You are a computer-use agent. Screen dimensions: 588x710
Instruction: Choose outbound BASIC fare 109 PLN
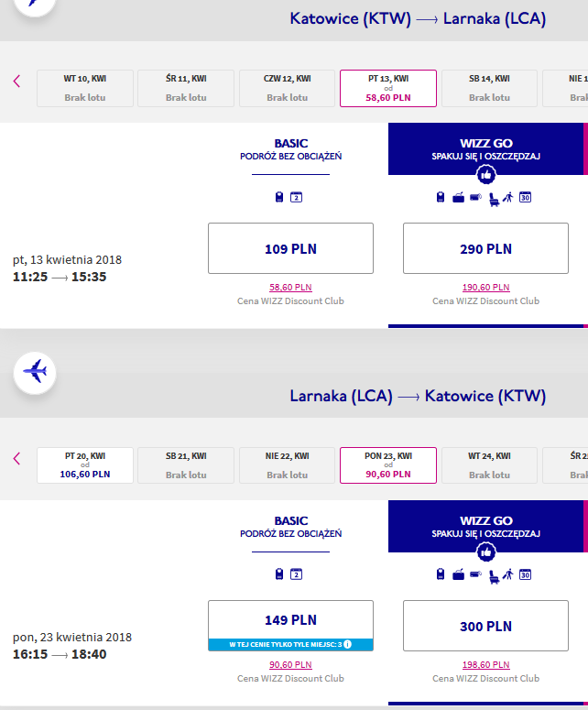290,248
